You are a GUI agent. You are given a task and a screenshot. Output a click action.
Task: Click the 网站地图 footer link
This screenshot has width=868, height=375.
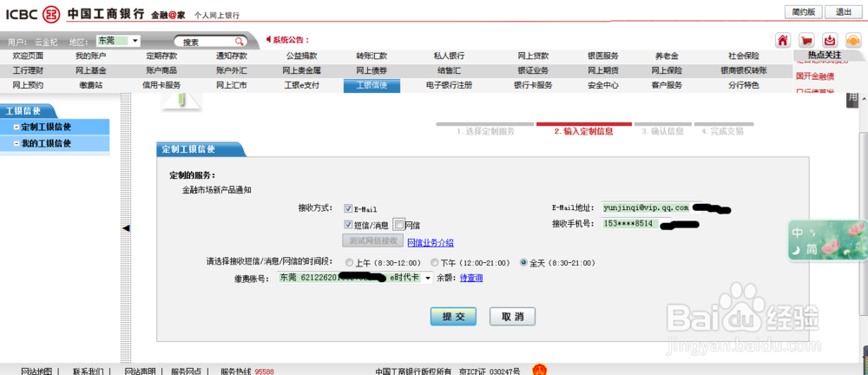click(x=36, y=372)
